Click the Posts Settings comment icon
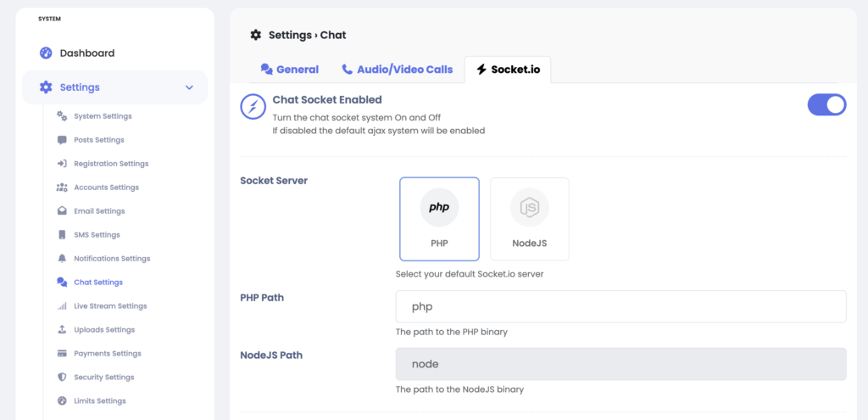Image resolution: width=868 pixels, height=420 pixels. point(62,140)
